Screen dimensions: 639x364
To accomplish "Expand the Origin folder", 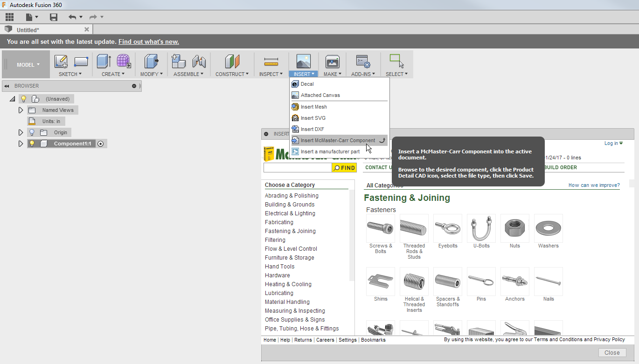I will pyautogui.click(x=21, y=132).
